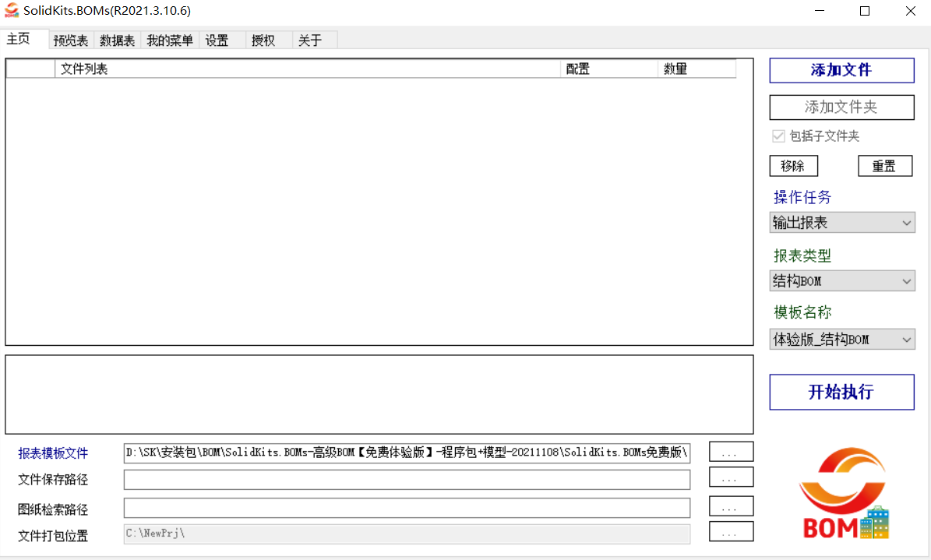This screenshot has height=560, width=931.
Task: Click the 文件保存路径 input field
Action: 407,480
